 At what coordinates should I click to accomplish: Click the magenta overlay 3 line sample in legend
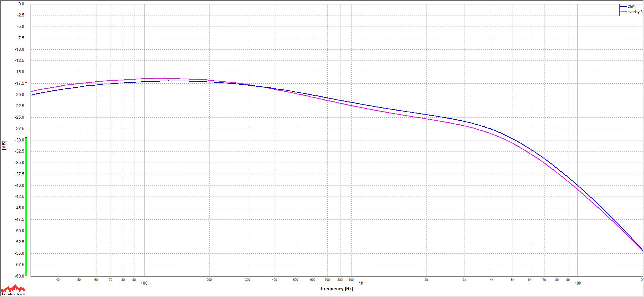coord(623,12)
